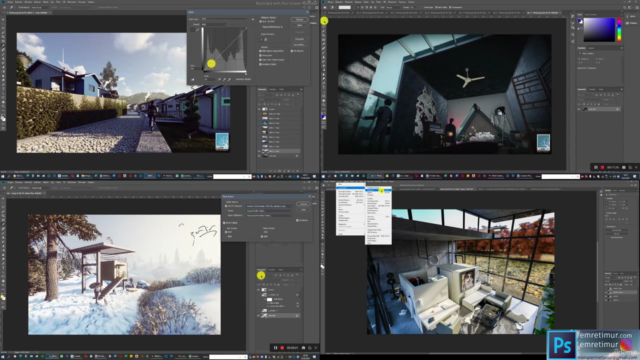Toggle Intersection Line checkbox in Curves dialog
The height and width of the screenshot is (360, 640).
[260, 64]
